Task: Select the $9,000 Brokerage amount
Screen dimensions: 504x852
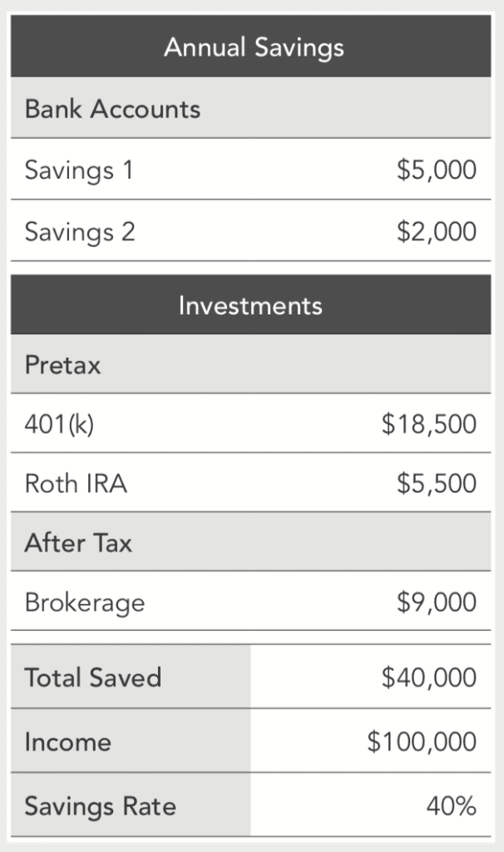Action: click(436, 602)
